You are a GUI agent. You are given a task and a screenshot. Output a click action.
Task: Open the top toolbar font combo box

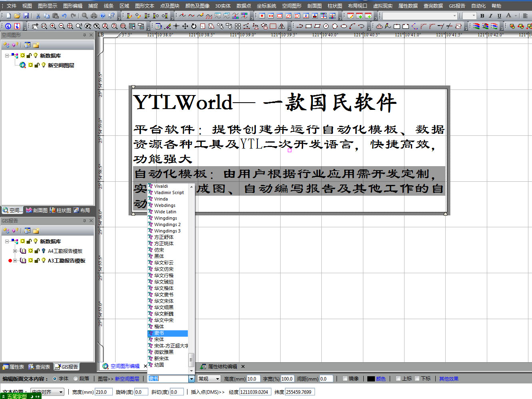[420, 16]
